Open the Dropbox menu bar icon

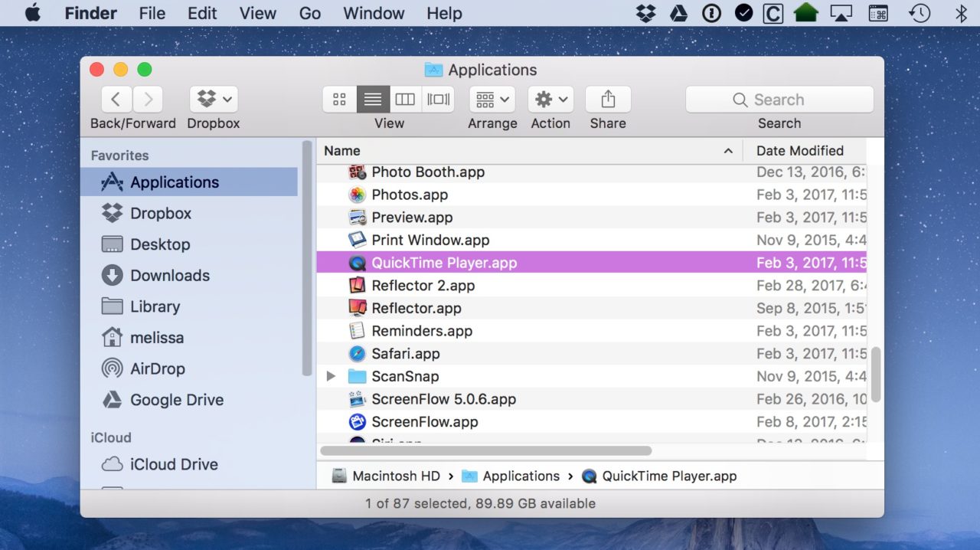point(645,12)
